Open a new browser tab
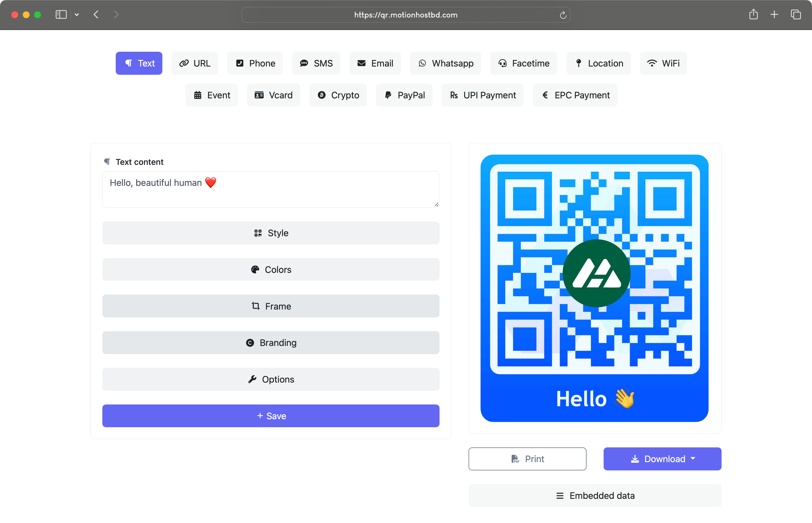This screenshot has width=812, height=523. click(774, 14)
